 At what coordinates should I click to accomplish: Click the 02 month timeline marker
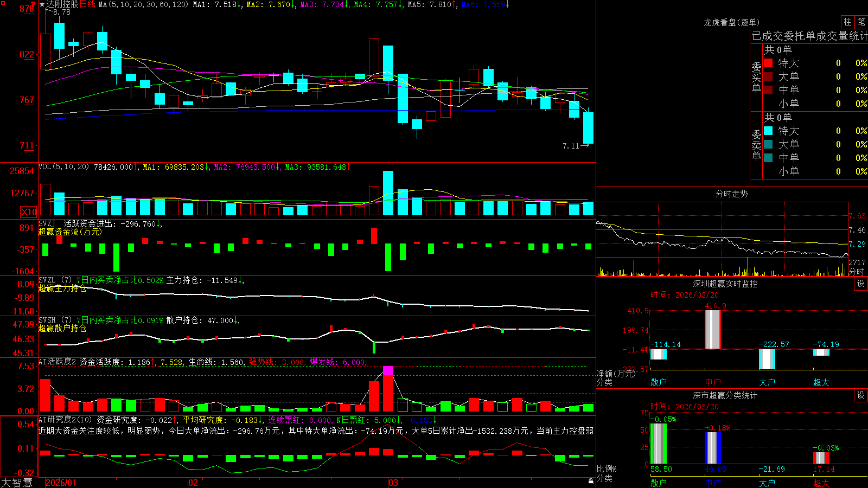pos(193,483)
